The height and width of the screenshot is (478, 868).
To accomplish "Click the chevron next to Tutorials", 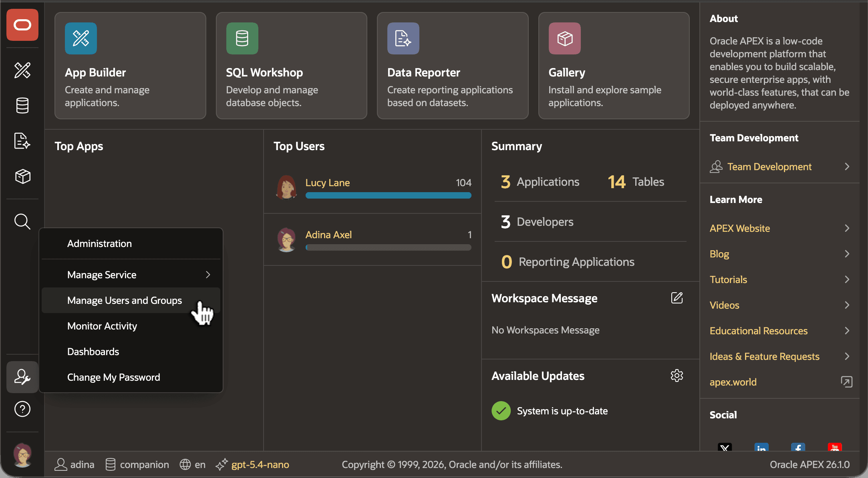I will click(x=847, y=279).
